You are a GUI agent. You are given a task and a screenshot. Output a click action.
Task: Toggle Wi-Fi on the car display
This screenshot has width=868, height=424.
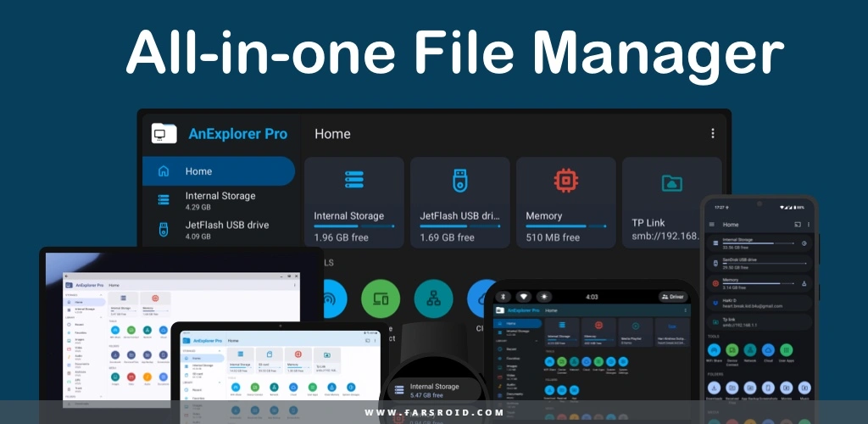pos(524,297)
